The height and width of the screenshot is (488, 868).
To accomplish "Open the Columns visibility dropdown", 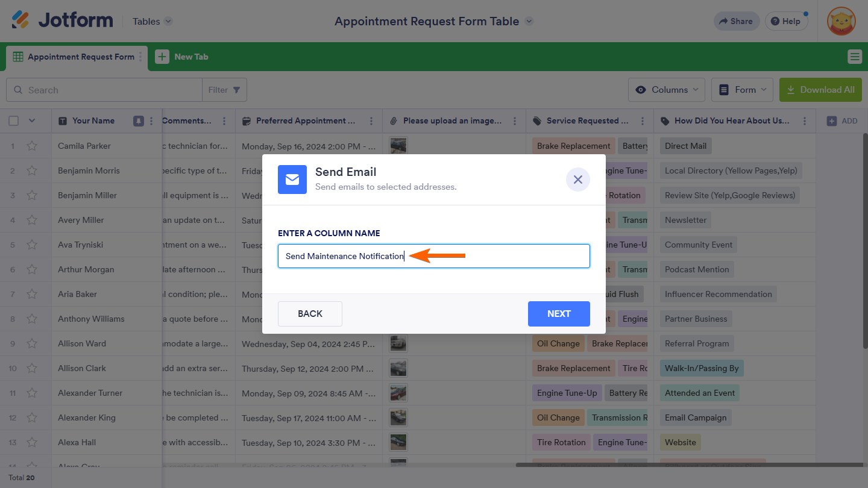I will click(667, 90).
